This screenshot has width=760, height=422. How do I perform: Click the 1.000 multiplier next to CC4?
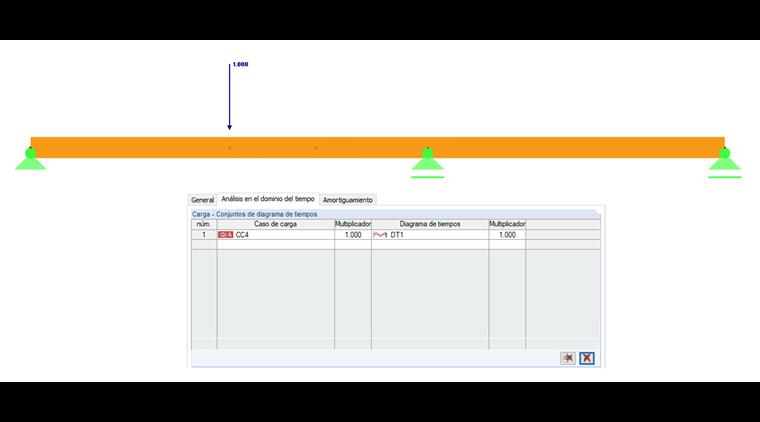pyautogui.click(x=353, y=235)
